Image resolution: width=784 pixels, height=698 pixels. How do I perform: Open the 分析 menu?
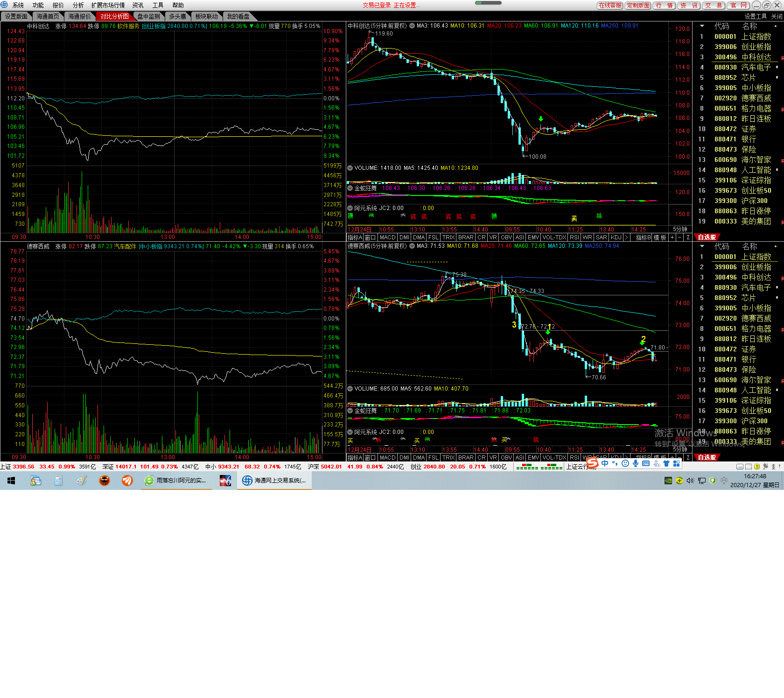(x=78, y=5)
